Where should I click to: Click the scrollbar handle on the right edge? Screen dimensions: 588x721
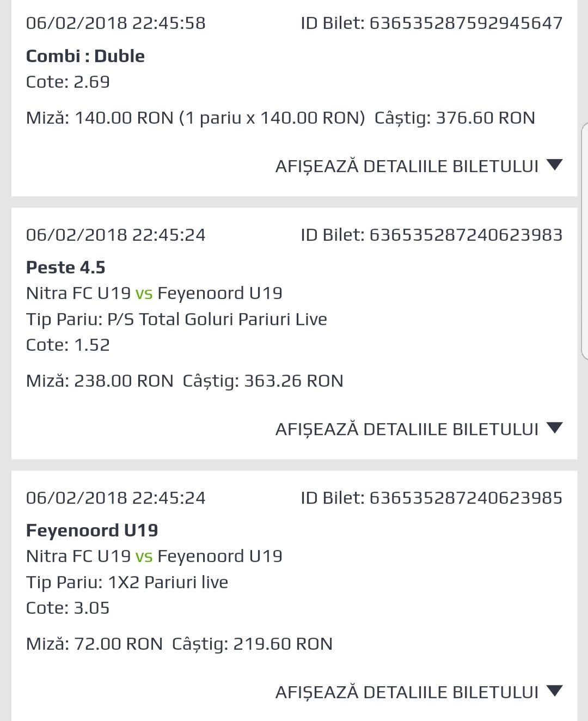pyautogui.click(x=585, y=241)
